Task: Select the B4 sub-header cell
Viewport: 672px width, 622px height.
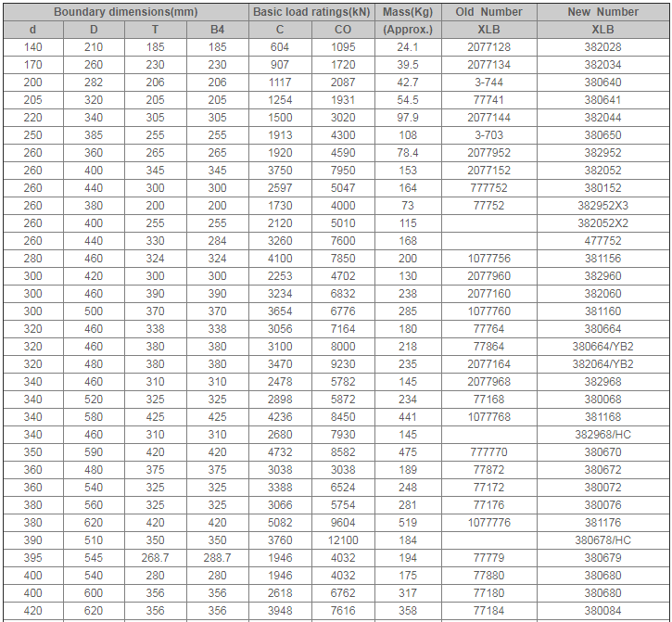Action: 217,30
